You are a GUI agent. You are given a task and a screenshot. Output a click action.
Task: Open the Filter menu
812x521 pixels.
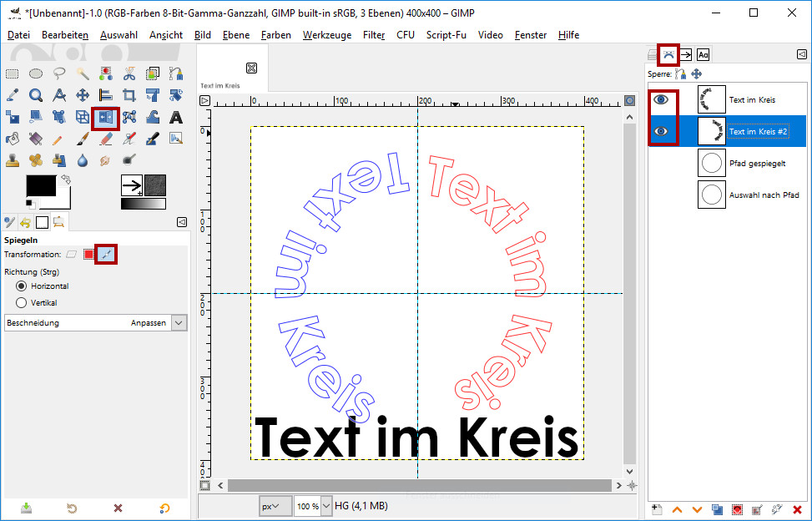pyautogui.click(x=374, y=35)
